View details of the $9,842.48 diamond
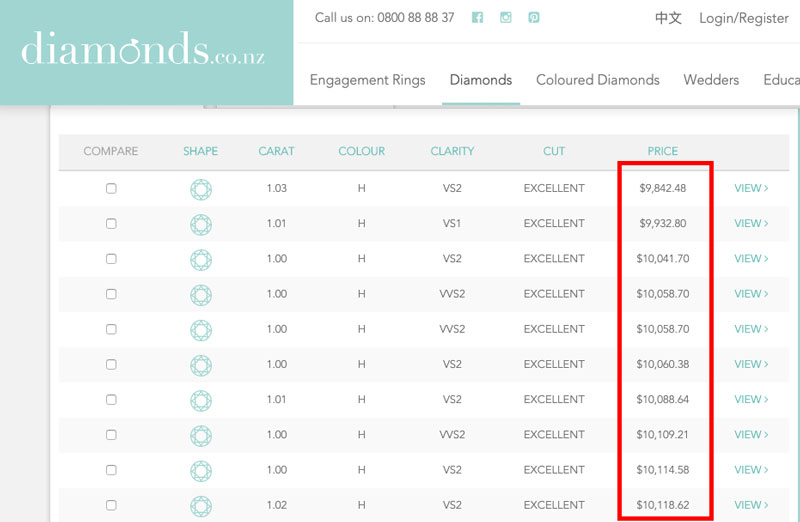This screenshot has width=800, height=522. click(751, 188)
